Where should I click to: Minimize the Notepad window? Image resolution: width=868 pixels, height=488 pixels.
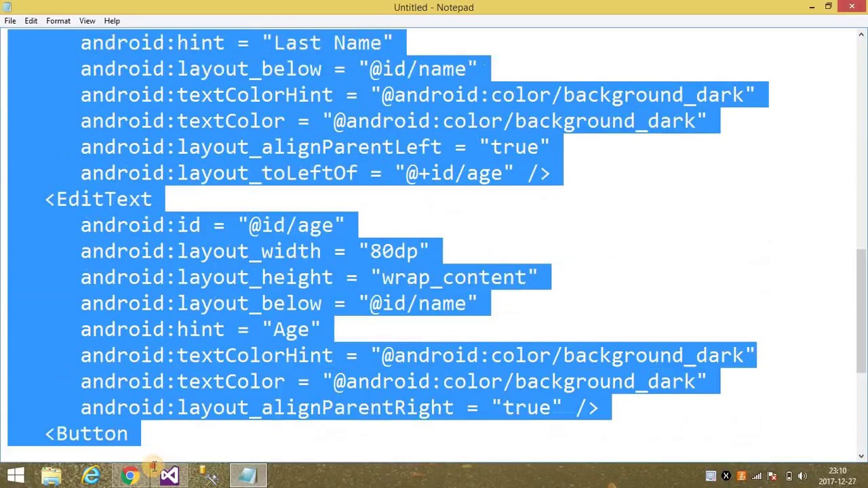812,7
